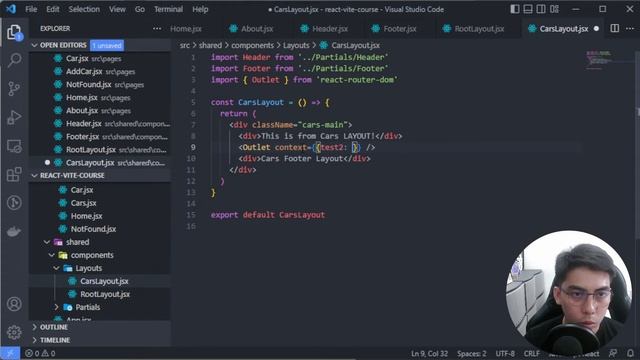Open Accounts menu in activity bar
Screen dimensions: 640x360
point(14,304)
